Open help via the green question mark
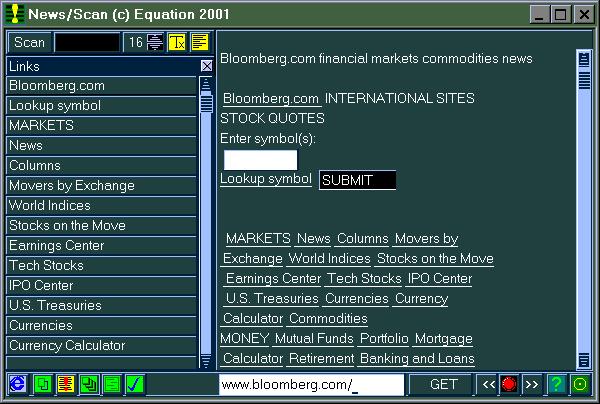This screenshot has width=600, height=404. click(x=557, y=384)
